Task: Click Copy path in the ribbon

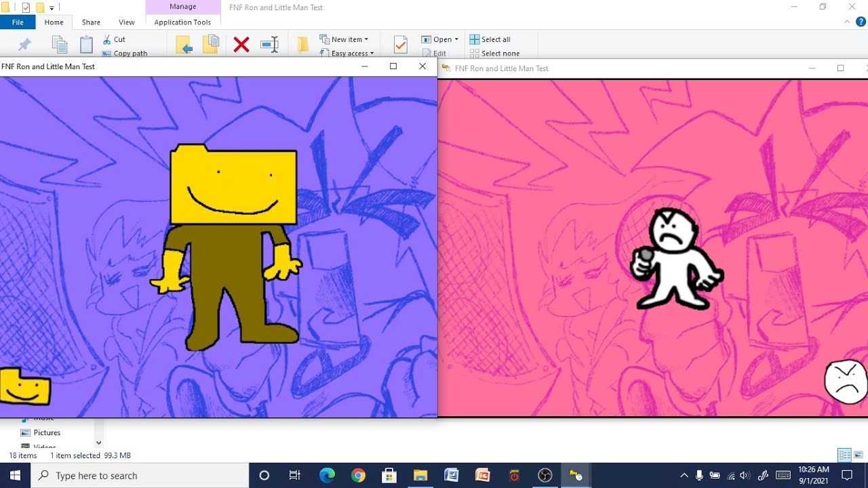Action: point(125,53)
